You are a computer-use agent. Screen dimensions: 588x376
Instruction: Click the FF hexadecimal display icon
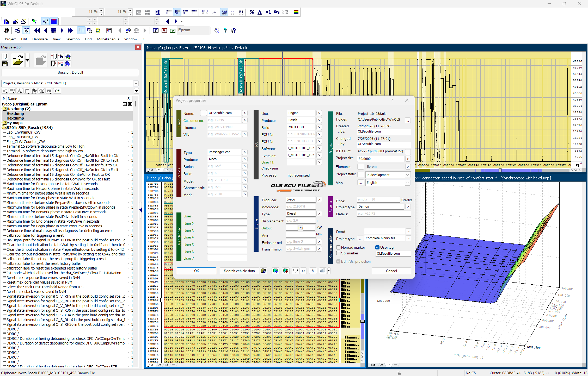232,12
